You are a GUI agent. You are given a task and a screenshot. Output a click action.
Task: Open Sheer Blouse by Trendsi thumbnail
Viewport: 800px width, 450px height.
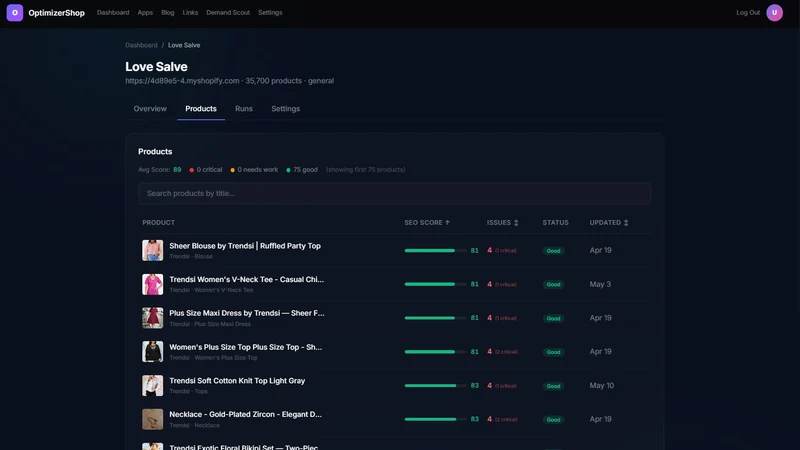[x=153, y=251]
